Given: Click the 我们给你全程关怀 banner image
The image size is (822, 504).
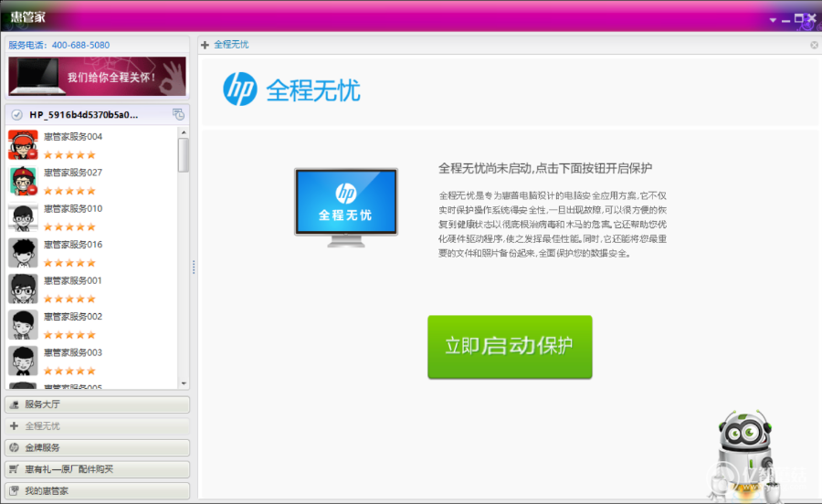Looking at the screenshot, I should pos(97,77).
